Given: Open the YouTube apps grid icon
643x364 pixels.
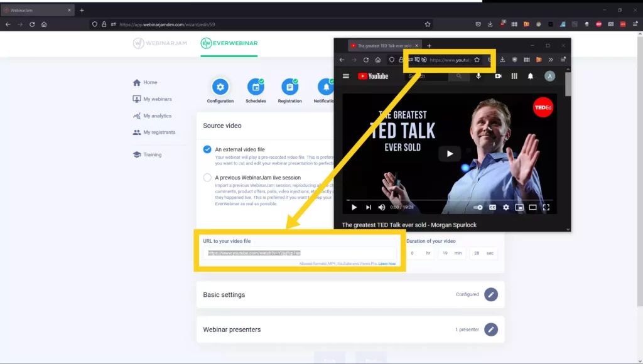Looking at the screenshot, I should tap(514, 76).
